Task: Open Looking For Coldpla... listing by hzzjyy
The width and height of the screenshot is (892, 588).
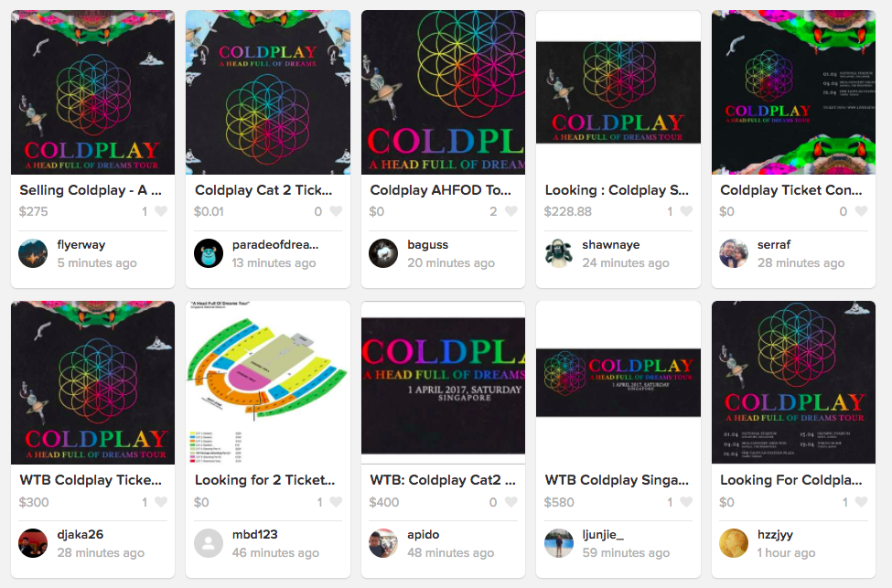Action: coord(790,480)
